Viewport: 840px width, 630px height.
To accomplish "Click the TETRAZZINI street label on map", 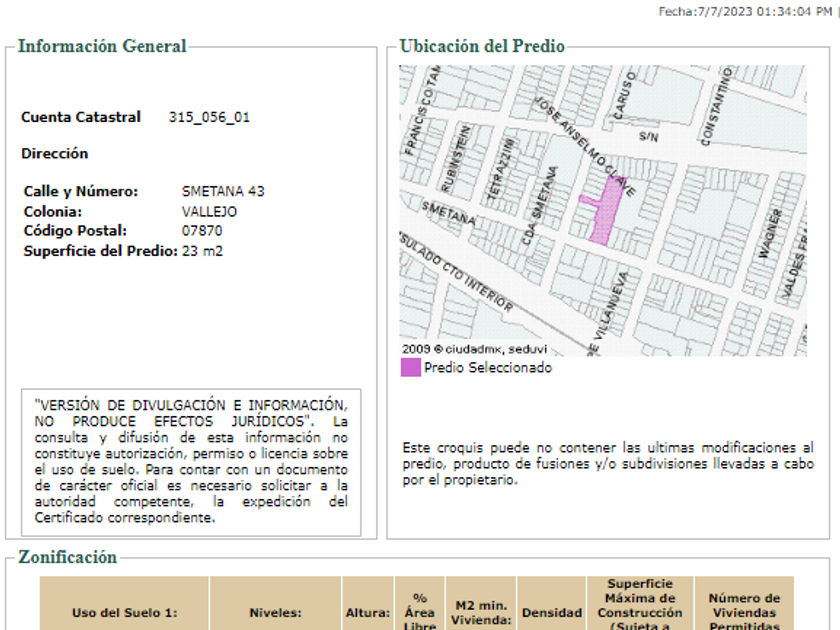I will click(500, 170).
